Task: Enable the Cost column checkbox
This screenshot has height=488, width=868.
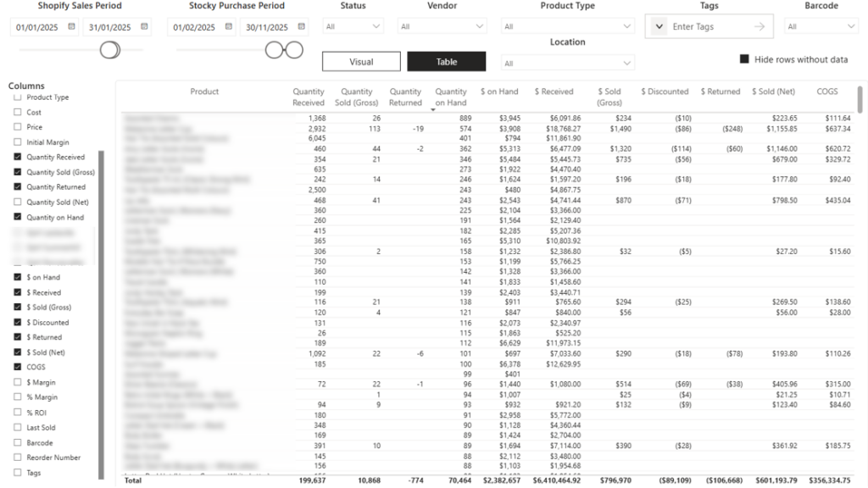Action: [x=16, y=113]
